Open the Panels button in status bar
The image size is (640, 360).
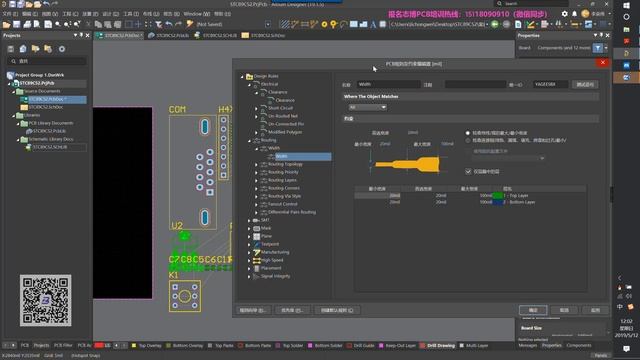(x=600, y=356)
